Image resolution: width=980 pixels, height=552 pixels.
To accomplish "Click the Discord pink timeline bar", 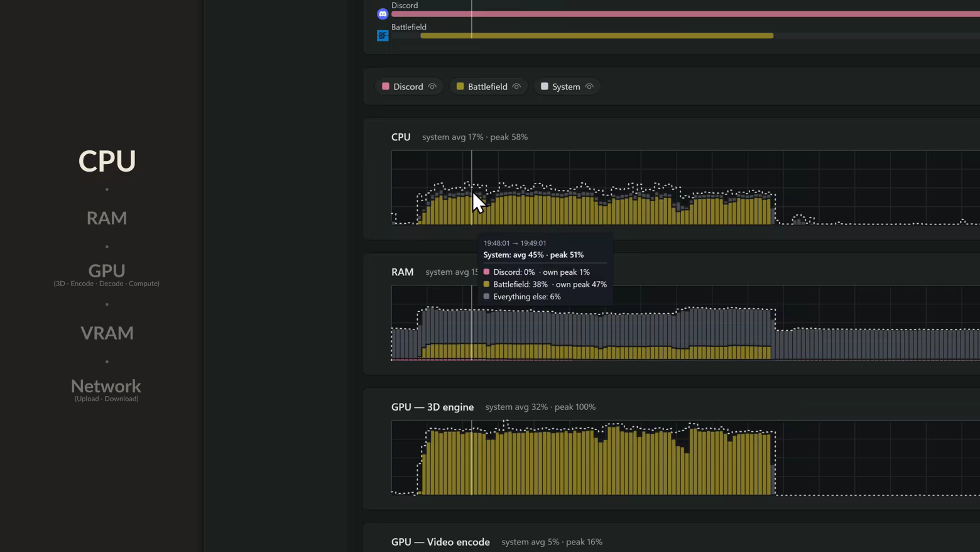I will [685, 14].
